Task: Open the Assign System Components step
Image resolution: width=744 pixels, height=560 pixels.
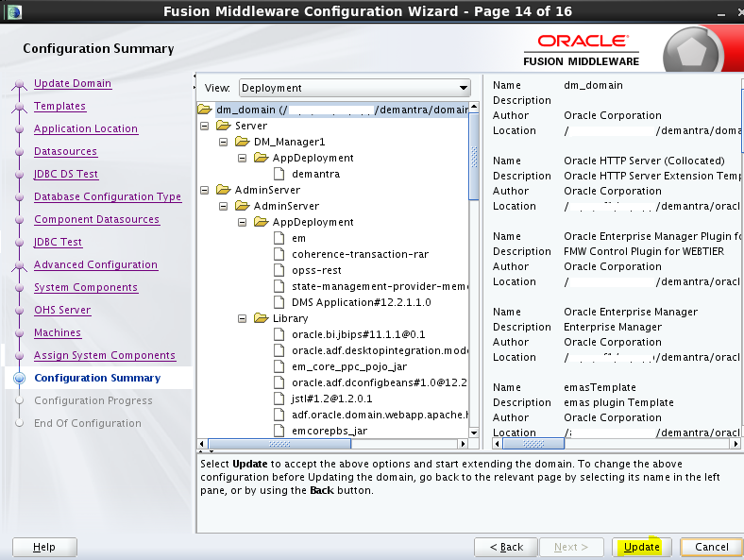Action: (105, 355)
